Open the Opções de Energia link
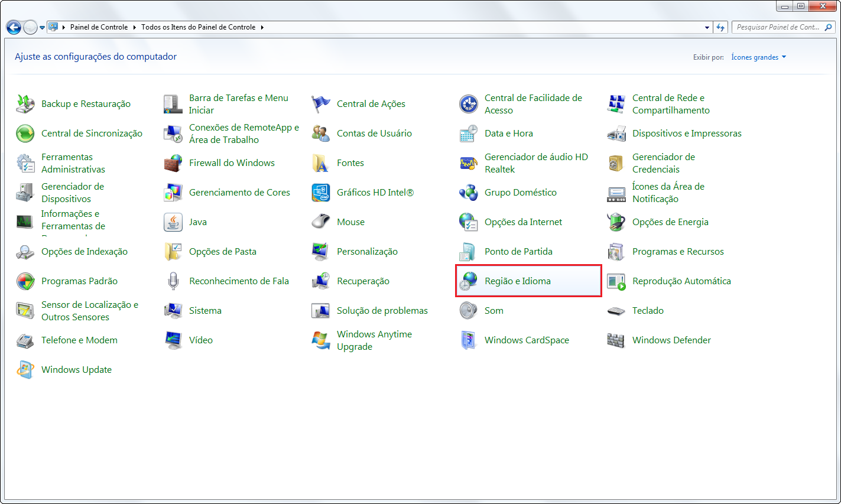Viewport: 841px width, 504px height. [670, 222]
